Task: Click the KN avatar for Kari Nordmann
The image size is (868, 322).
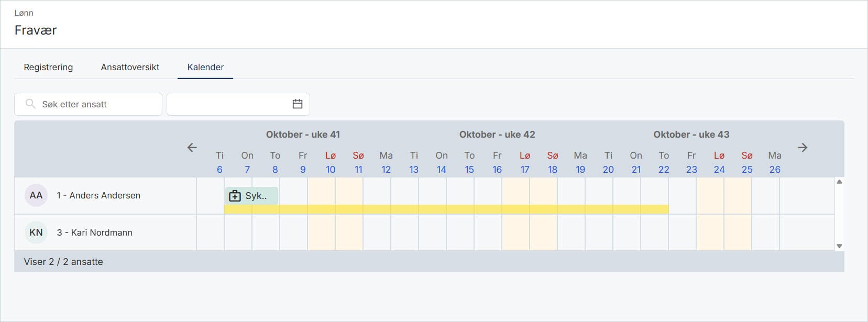Action: [x=36, y=232]
